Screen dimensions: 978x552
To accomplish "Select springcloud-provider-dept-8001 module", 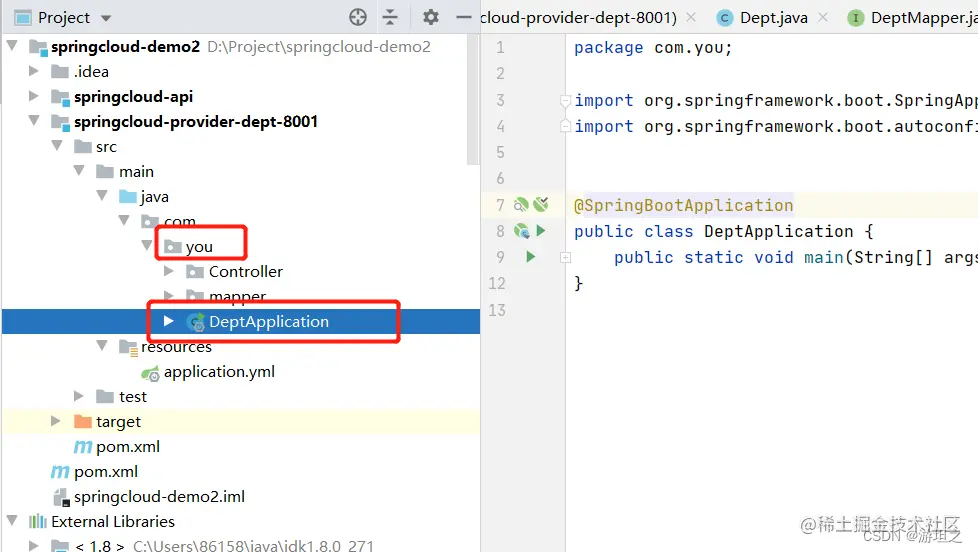I will click(x=196, y=122).
